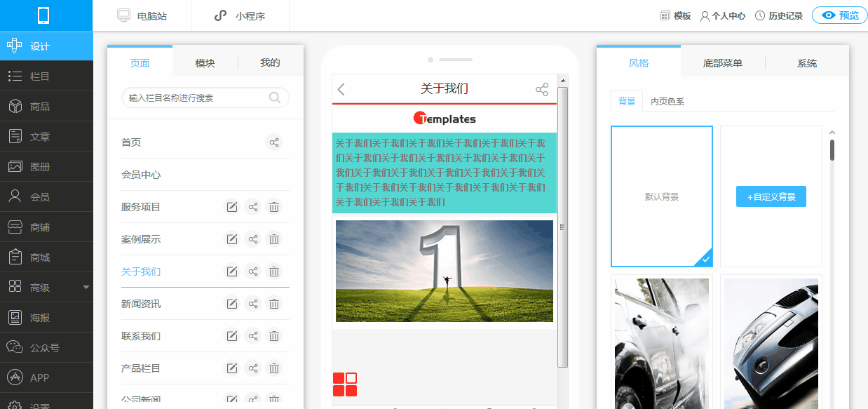Open the mobile site view icon
868x409 pixels.
43,15
